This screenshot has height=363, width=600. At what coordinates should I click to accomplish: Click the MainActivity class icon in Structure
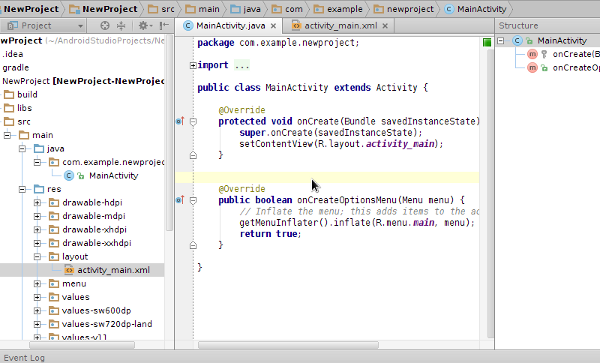(517, 41)
